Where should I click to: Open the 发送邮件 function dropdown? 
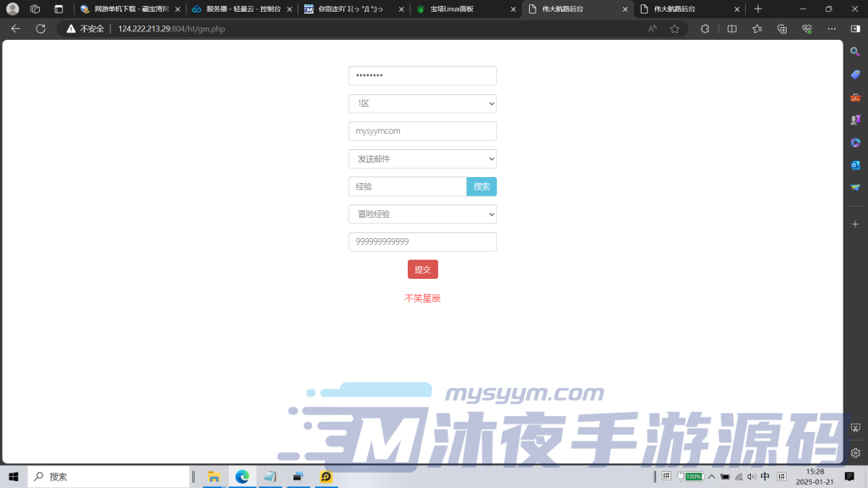click(422, 158)
